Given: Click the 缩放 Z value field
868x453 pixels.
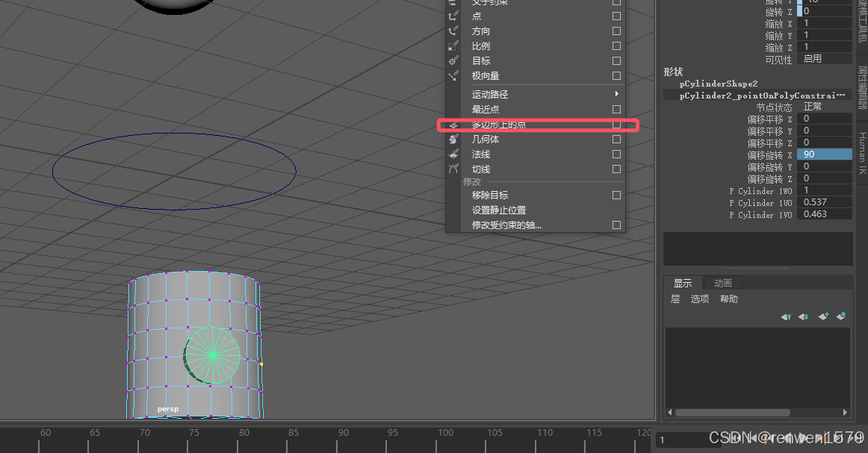Looking at the screenshot, I should [x=824, y=47].
